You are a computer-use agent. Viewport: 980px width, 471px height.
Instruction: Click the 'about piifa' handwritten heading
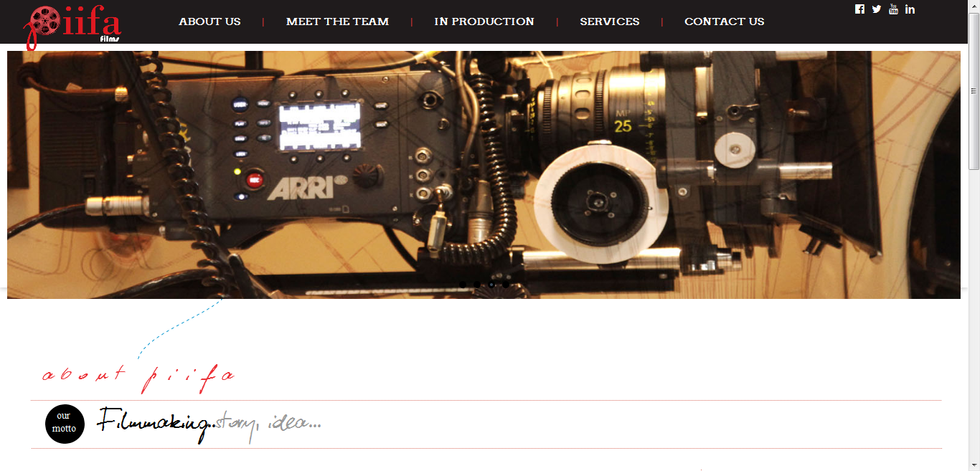[x=138, y=378]
